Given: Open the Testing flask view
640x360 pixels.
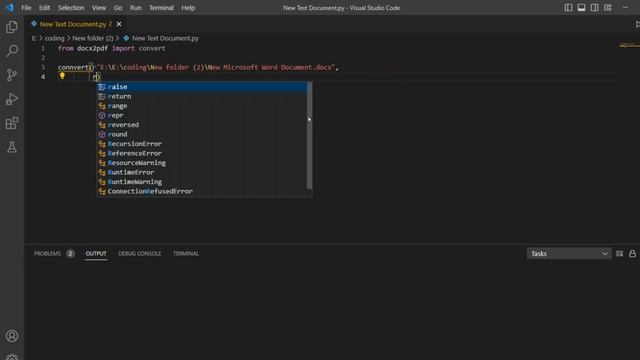Looking at the screenshot, I should (x=12, y=147).
